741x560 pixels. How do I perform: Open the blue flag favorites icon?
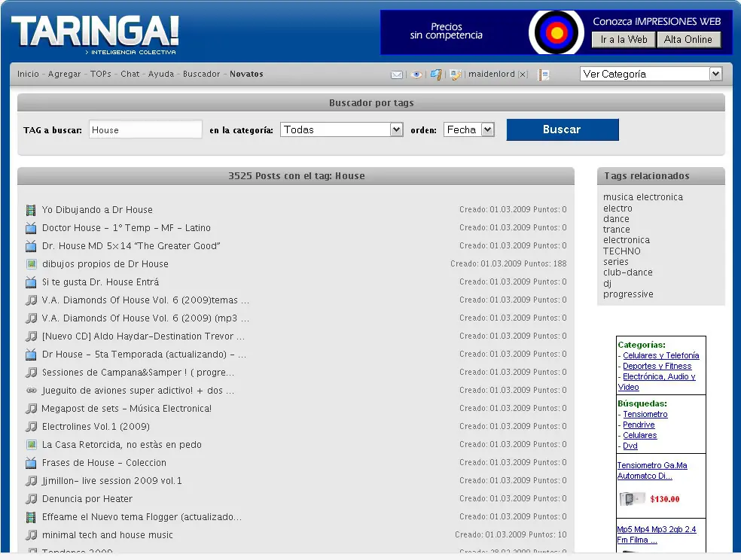click(x=436, y=75)
